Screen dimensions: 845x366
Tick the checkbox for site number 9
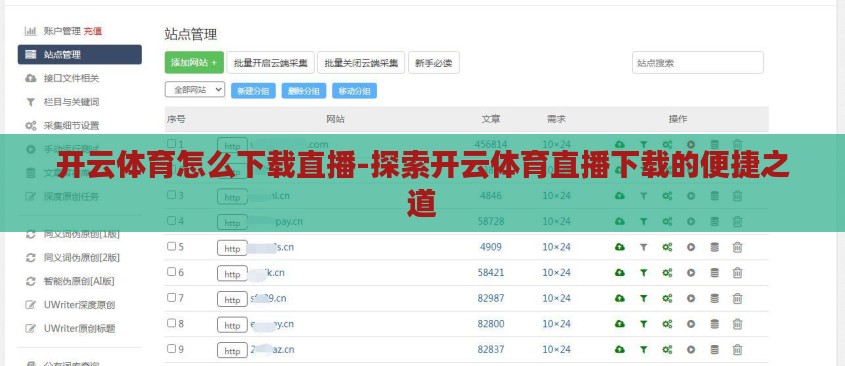tap(171, 349)
